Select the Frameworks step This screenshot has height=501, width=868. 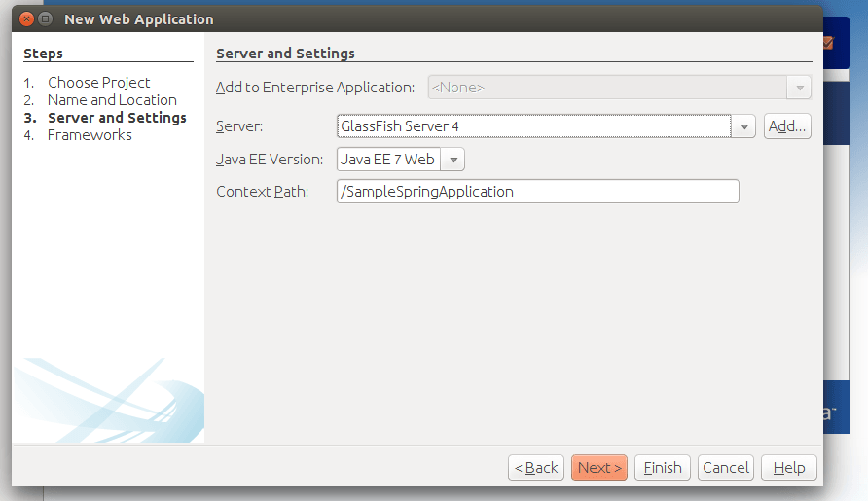pos(90,135)
